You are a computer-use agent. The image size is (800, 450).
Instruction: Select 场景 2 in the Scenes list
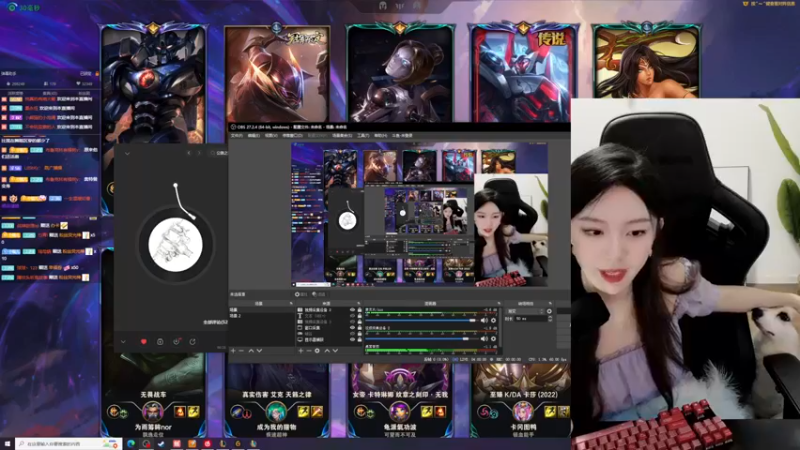261,316
